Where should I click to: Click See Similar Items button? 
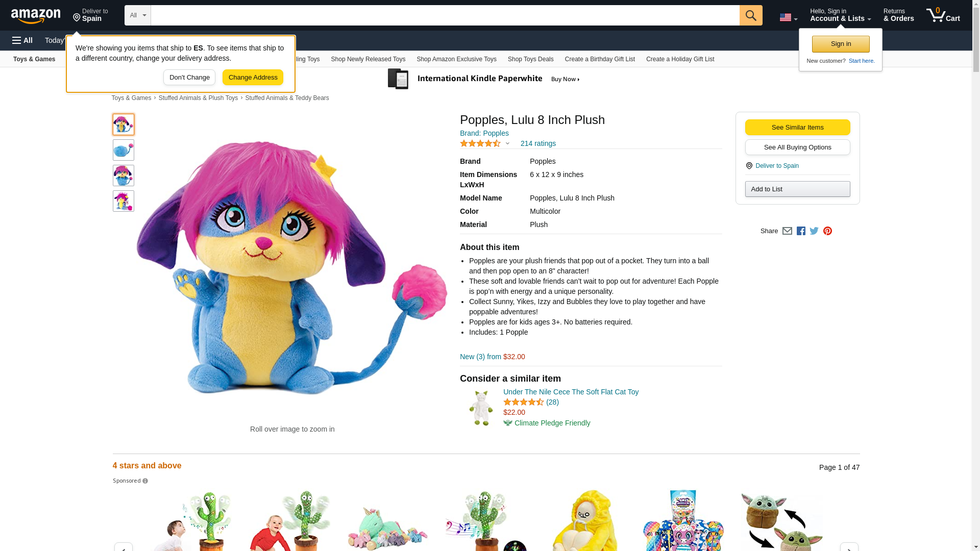tap(797, 128)
